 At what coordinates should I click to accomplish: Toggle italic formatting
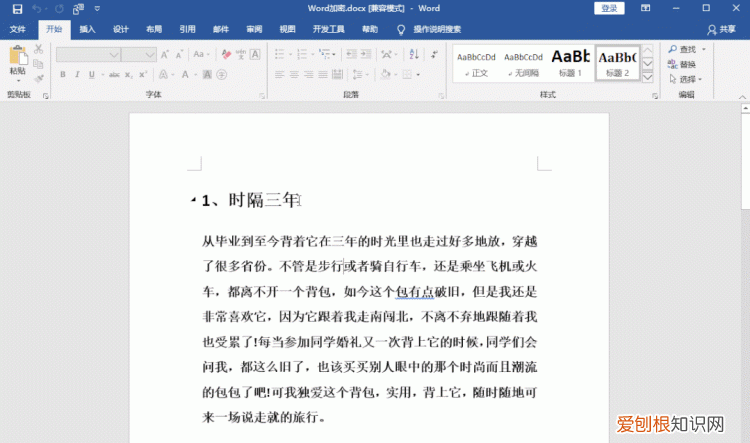pos(77,75)
